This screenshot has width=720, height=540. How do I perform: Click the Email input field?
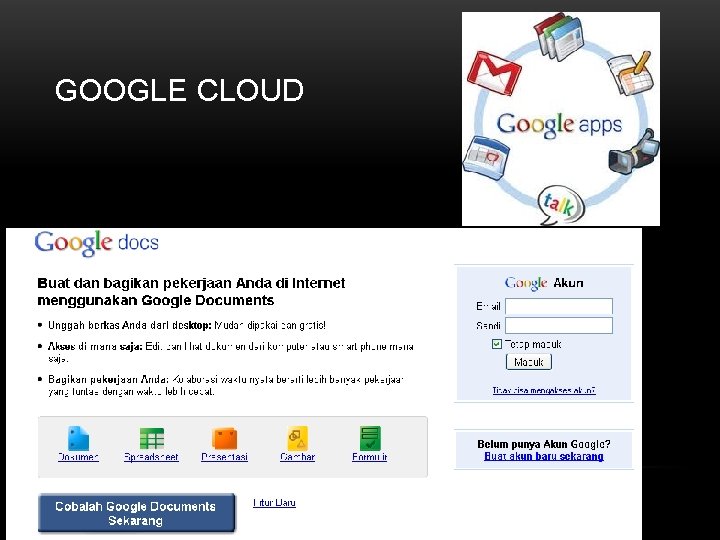[559, 306]
